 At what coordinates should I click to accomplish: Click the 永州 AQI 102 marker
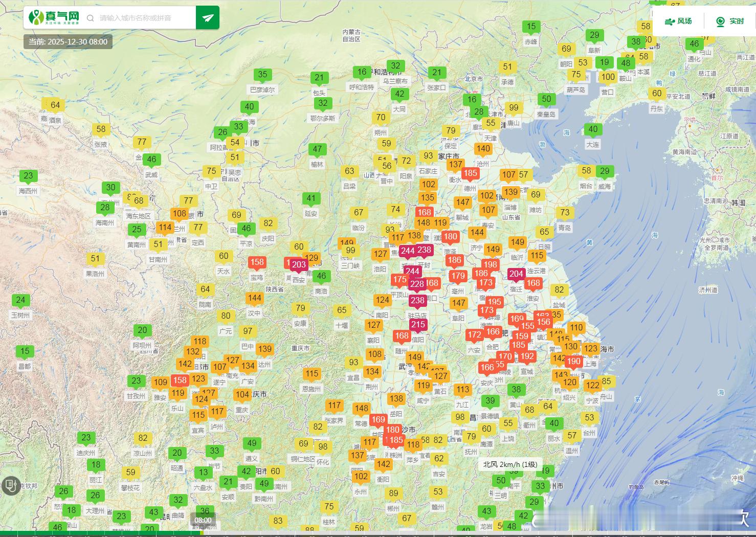361,478
